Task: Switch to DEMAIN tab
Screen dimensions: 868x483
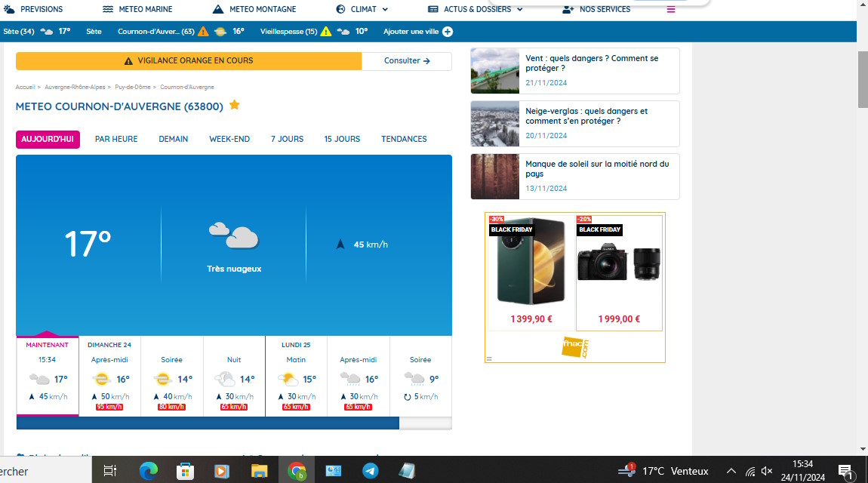Action: (174, 140)
